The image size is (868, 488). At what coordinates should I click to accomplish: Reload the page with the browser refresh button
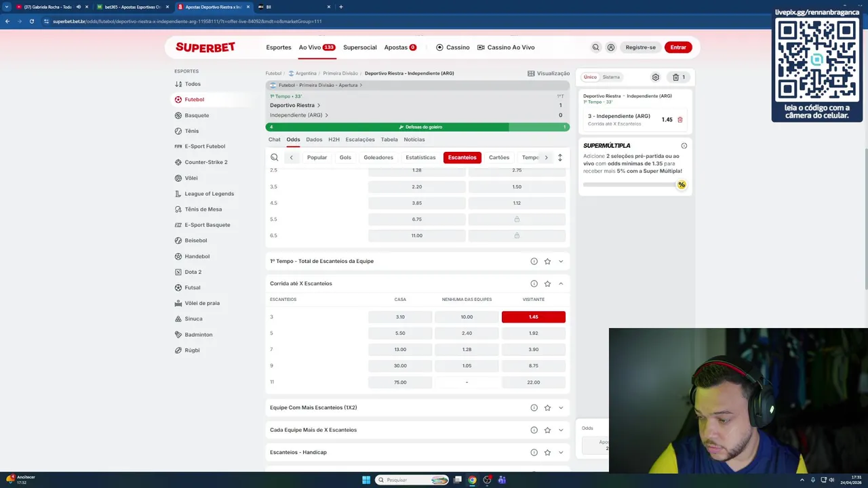[x=31, y=21]
